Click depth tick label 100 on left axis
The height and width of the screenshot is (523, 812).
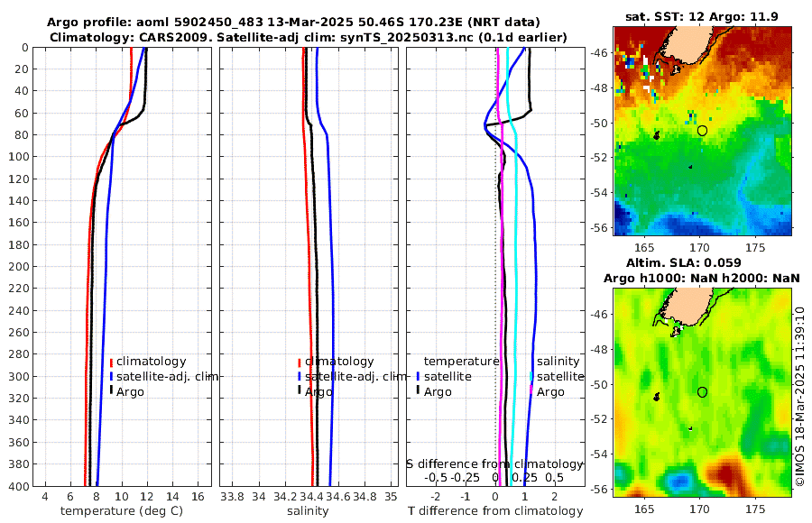point(19,157)
